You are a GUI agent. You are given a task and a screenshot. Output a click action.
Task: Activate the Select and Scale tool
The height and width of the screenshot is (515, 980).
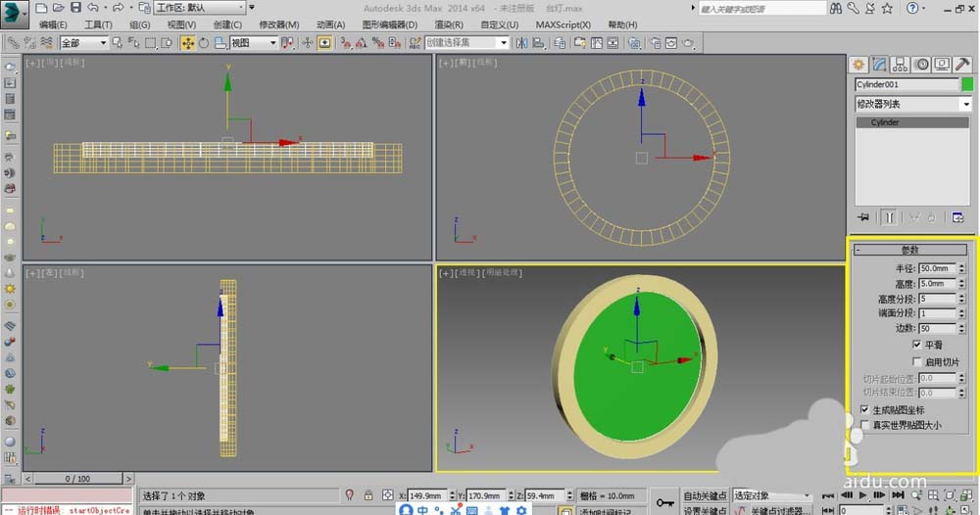click(220, 43)
